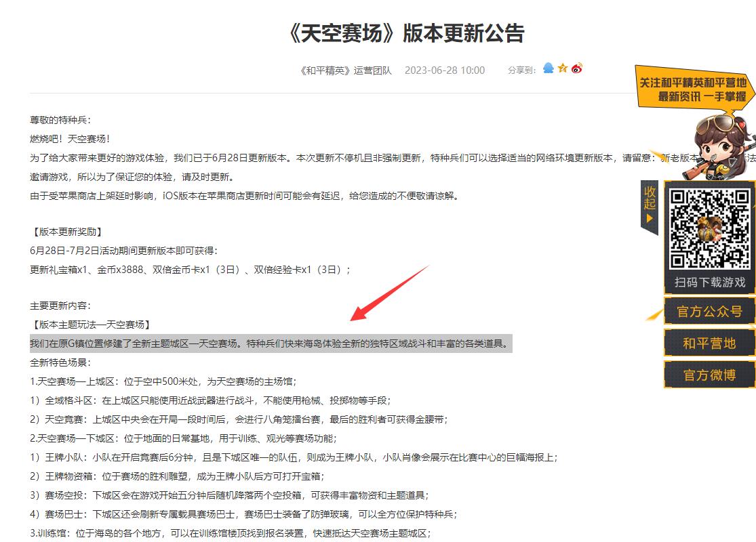
Task: Click the 《和平精英》运营团队 author name
Action: click(345, 70)
